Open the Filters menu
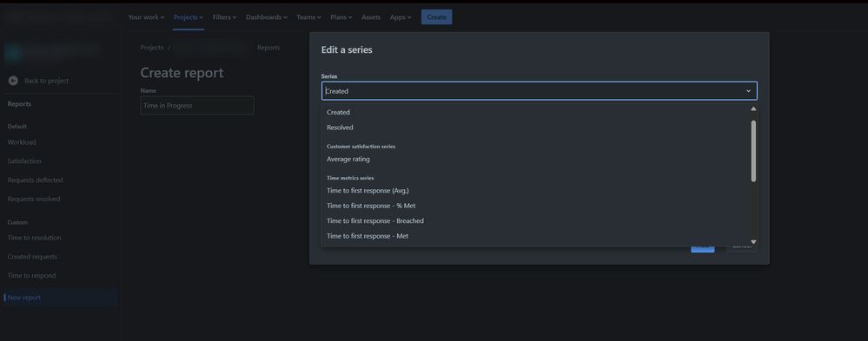Viewport: 868px width, 341px height. [x=224, y=17]
